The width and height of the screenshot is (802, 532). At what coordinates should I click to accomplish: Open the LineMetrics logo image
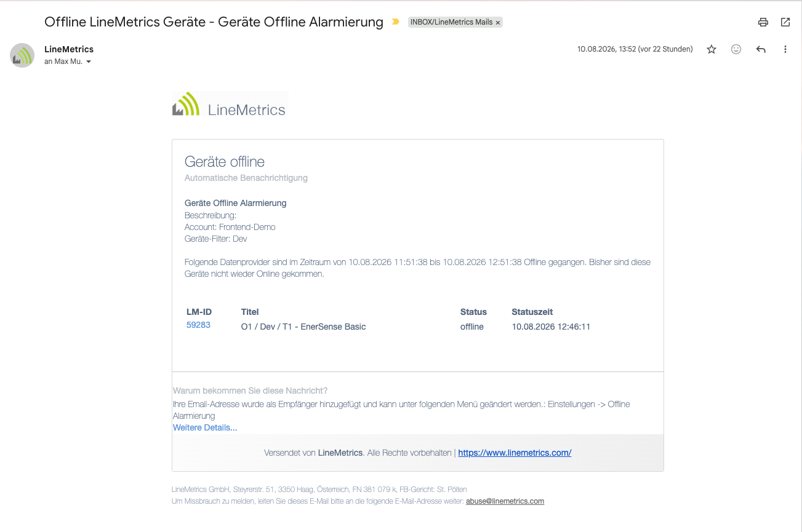[230, 105]
